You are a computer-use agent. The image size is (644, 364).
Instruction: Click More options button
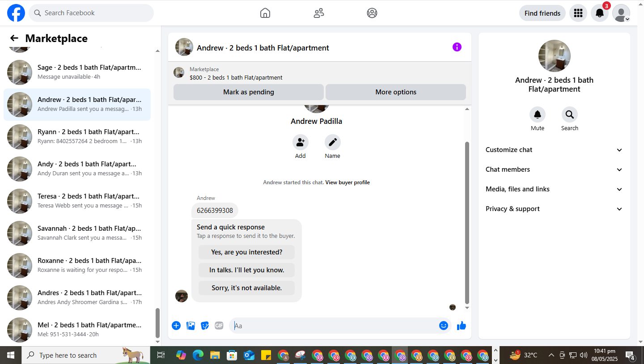[x=396, y=92]
